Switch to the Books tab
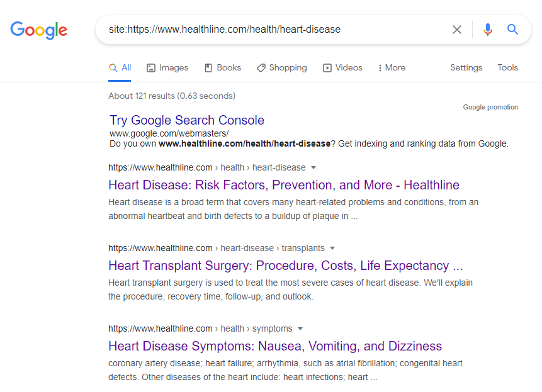542x392 pixels. click(223, 68)
